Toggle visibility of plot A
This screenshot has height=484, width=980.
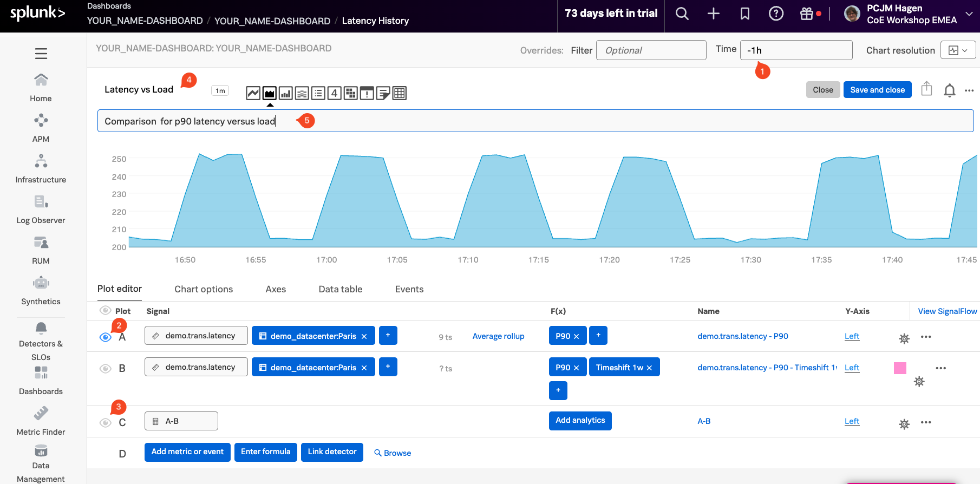[106, 337]
